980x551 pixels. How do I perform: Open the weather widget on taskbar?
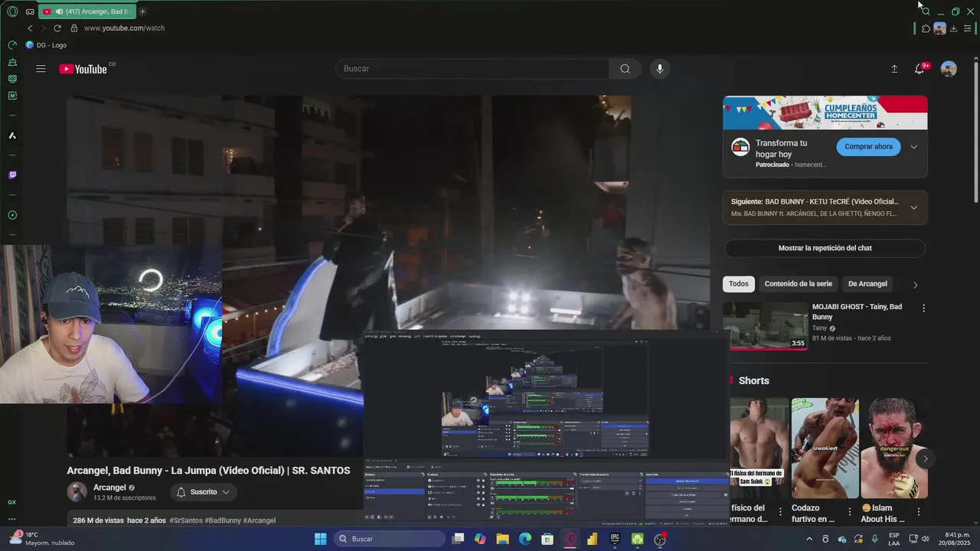[41, 539]
